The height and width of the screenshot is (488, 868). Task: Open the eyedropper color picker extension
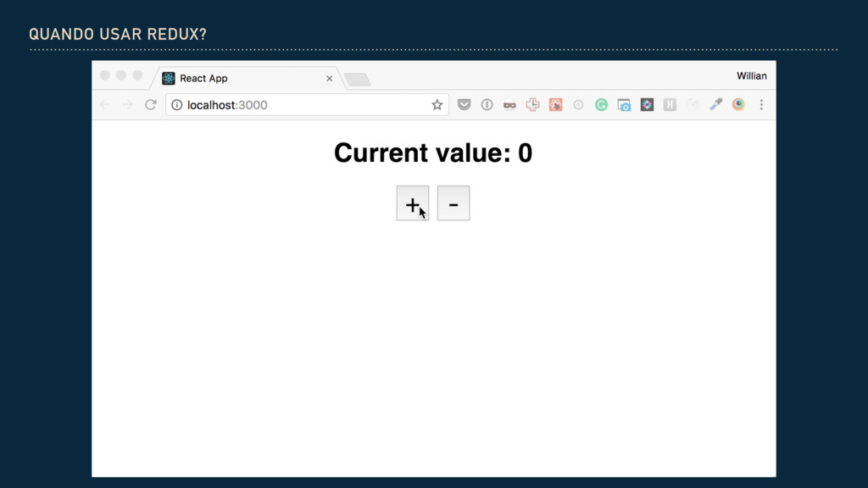click(715, 104)
